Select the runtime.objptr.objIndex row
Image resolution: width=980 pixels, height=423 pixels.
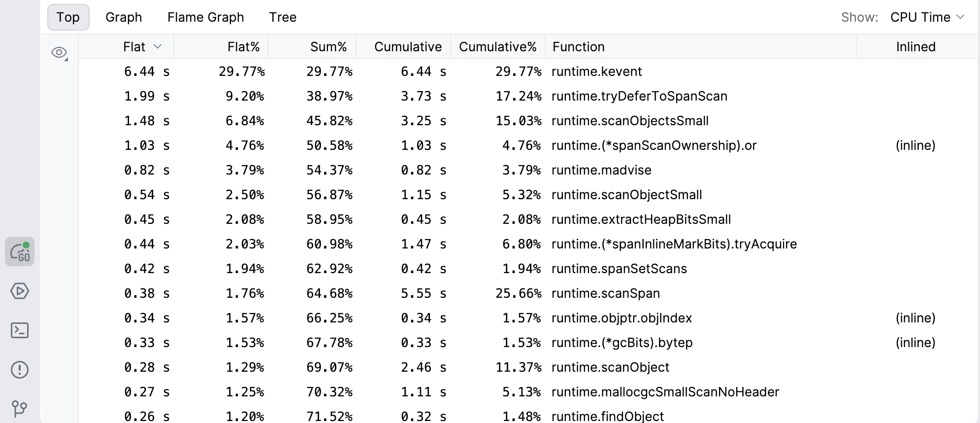pyautogui.click(x=527, y=318)
